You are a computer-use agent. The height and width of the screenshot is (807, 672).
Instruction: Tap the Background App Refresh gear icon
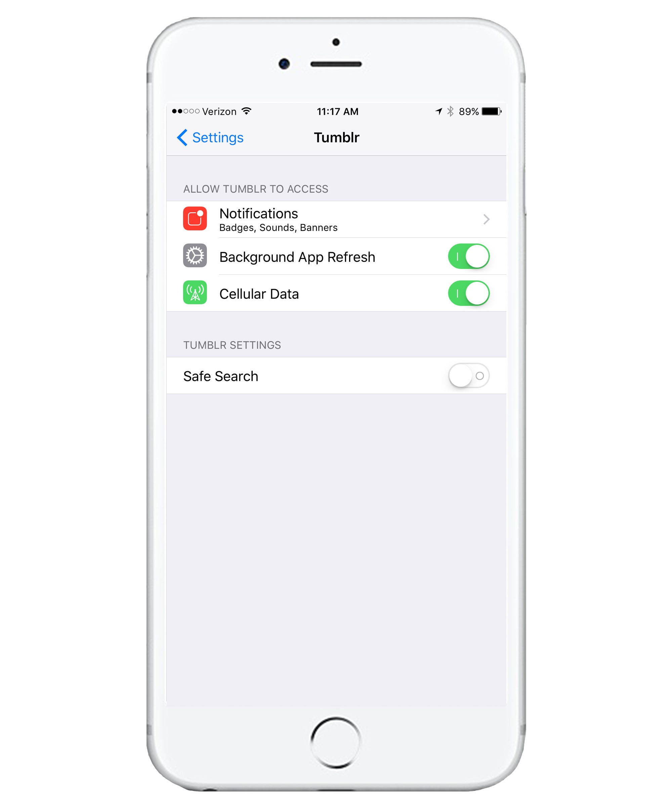tap(194, 257)
